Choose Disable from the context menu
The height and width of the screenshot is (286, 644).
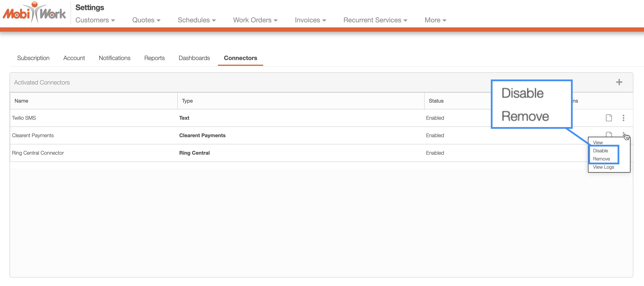(x=600, y=151)
